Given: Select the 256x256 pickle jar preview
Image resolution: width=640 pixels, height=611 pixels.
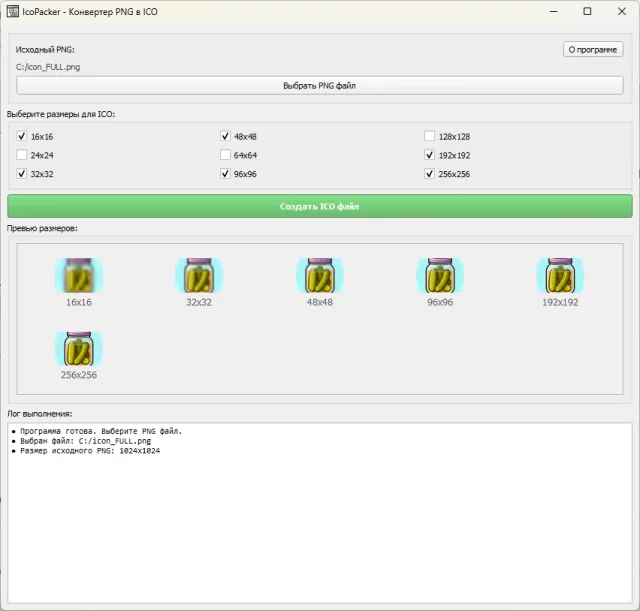Looking at the screenshot, I should (x=79, y=349).
